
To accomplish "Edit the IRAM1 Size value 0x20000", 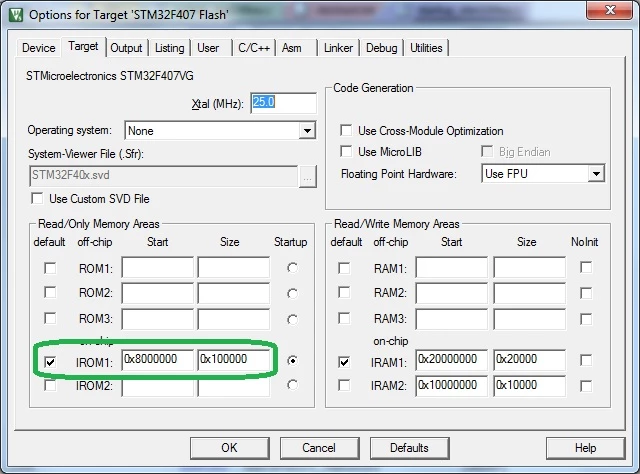I will point(530,360).
